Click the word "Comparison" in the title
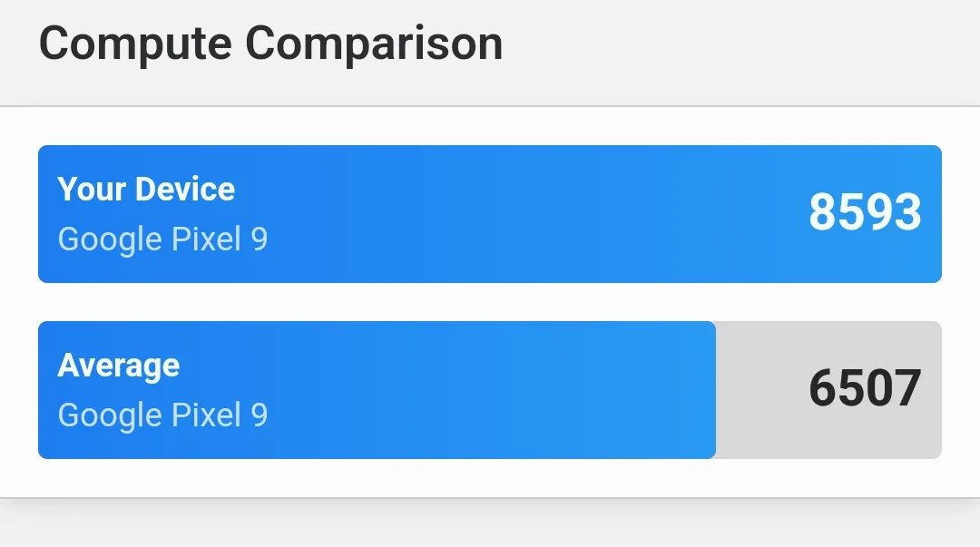Image resolution: width=980 pixels, height=547 pixels. [x=374, y=43]
